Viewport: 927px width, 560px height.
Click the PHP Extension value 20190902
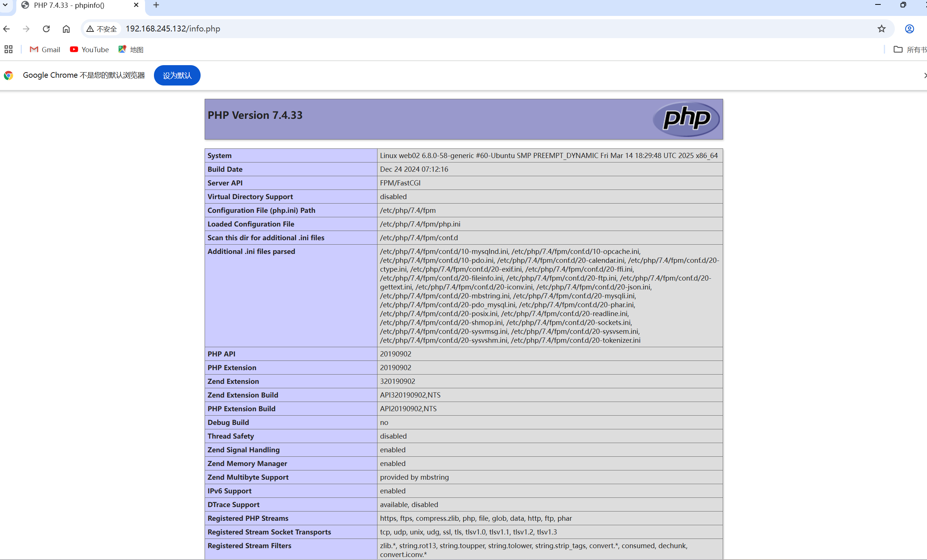395,368
